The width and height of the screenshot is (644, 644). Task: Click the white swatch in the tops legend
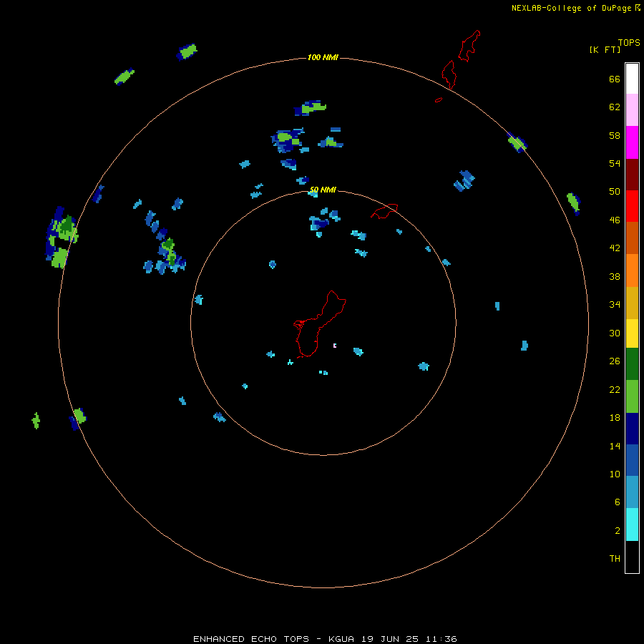pyautogui.click(x=632, y=79)
